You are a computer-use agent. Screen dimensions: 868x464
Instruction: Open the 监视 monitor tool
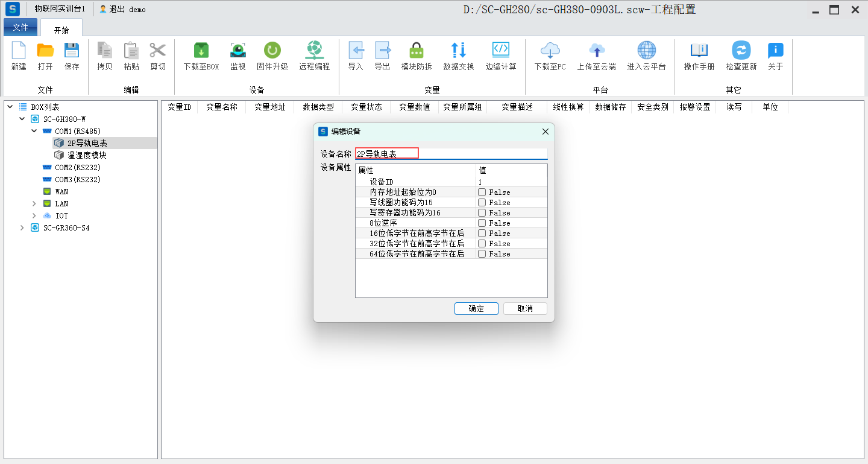coord(238,51)
